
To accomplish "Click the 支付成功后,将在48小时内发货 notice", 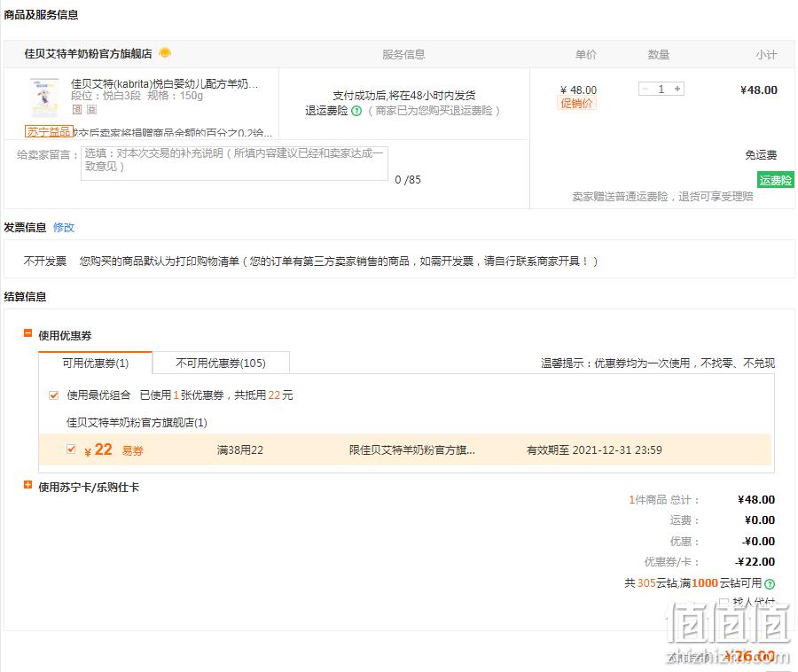I will tap(404, 95).
